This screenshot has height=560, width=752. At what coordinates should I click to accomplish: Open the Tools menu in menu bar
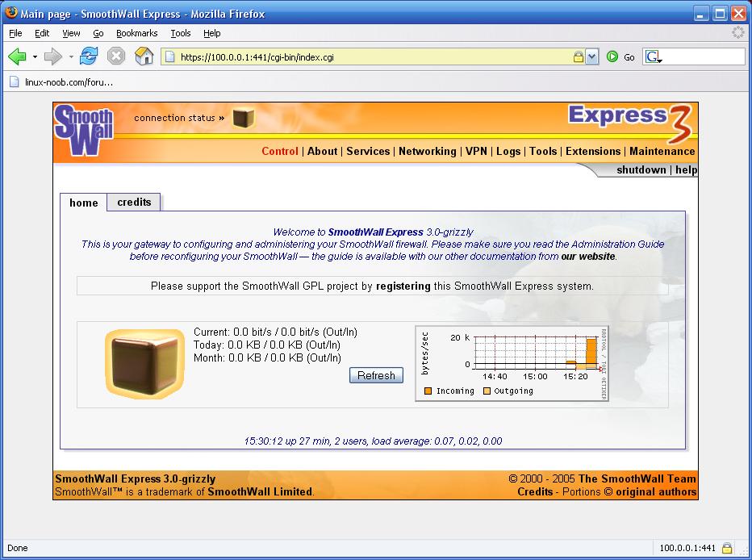[x=180, y=33]
